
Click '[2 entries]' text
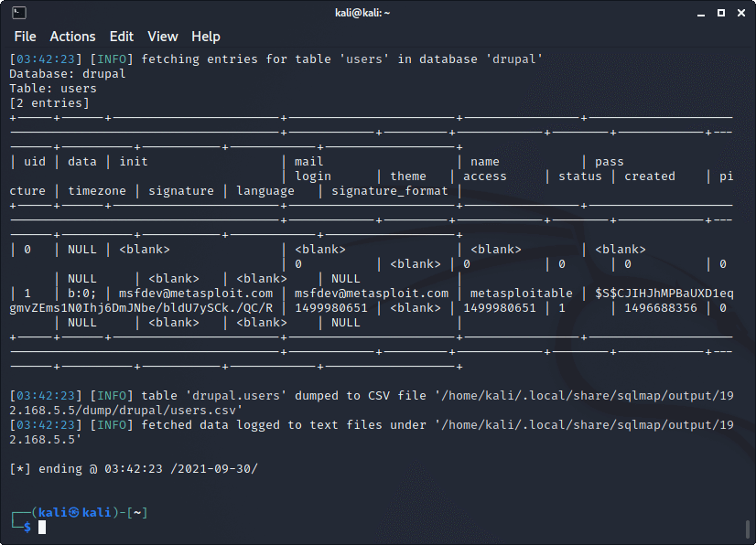[x=49, y=103]
